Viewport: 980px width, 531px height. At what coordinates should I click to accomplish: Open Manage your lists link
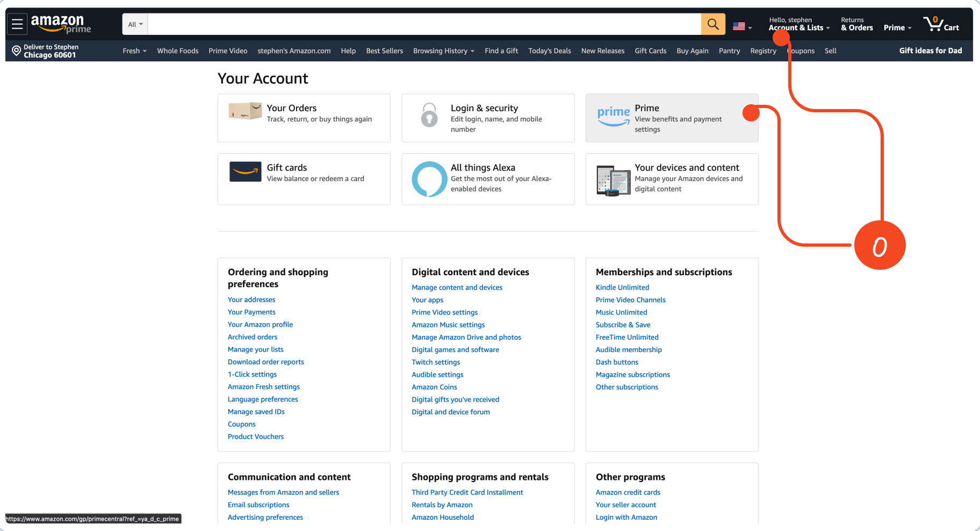click(x=256, y=349)
